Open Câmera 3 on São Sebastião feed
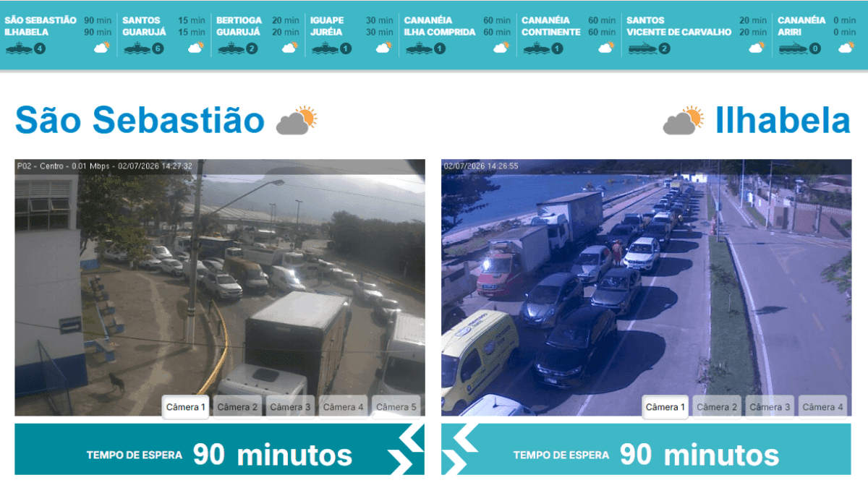 (x=290, y=407)
